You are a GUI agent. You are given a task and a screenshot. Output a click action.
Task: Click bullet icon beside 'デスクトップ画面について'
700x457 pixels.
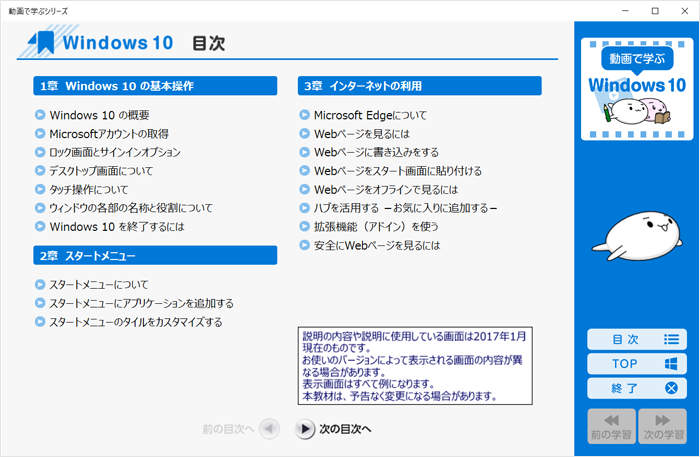pyautogui.click(x=40, y=171)
